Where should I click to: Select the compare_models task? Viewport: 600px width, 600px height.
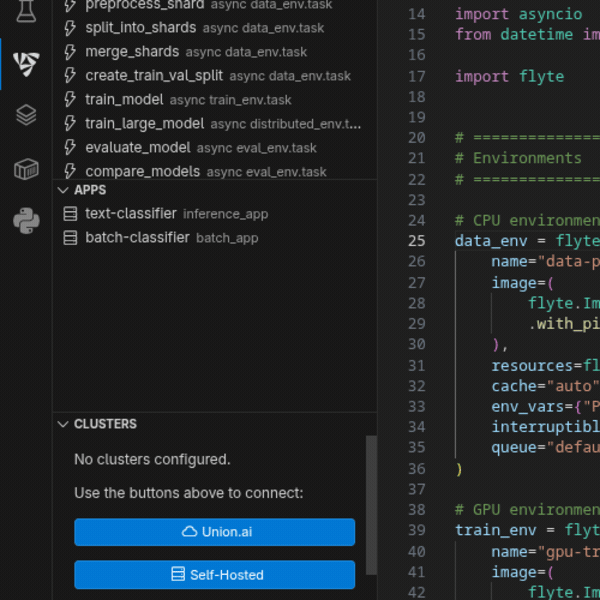click(215, 171)
